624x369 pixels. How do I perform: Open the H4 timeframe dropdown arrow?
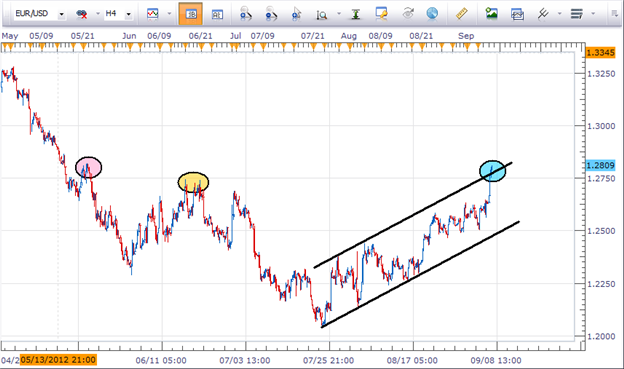click(129, 14)
